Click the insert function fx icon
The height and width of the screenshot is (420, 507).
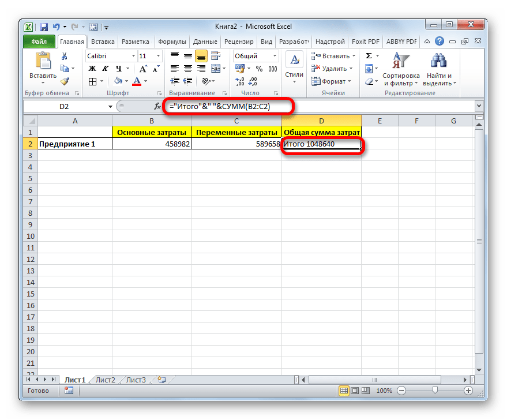pyautogui.click(x=157, y=107)
